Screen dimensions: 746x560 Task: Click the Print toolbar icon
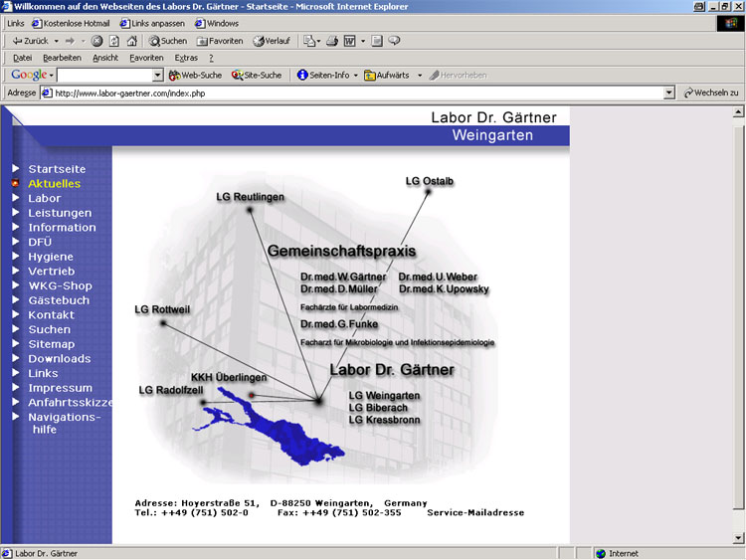pyautogui.click(x=331, y=41)
